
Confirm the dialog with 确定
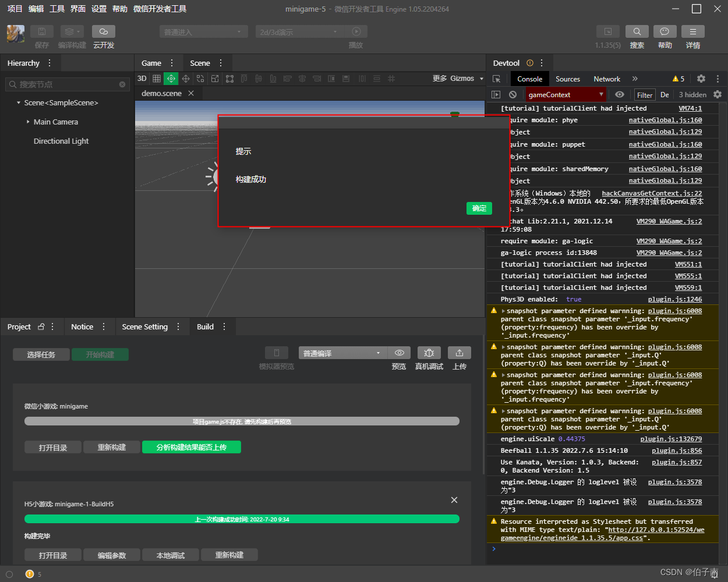point(479,208)
